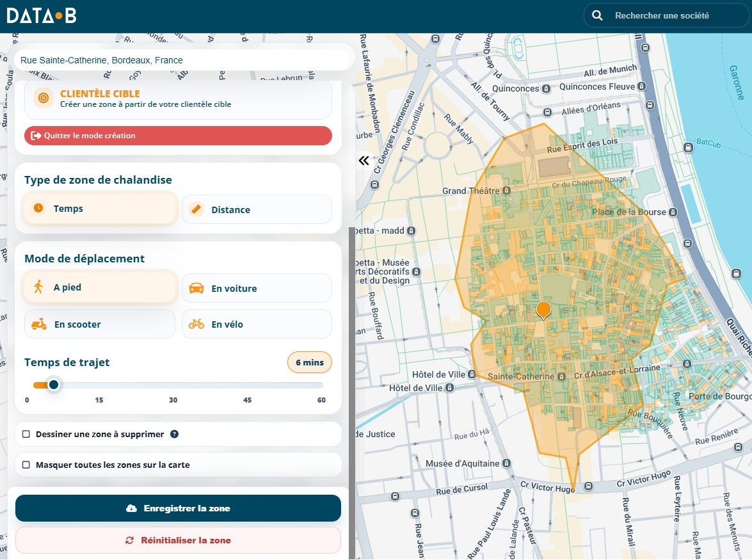
Task: Tick Dessiner une zone à supprimer checkbox
Action: coord(26,435)
